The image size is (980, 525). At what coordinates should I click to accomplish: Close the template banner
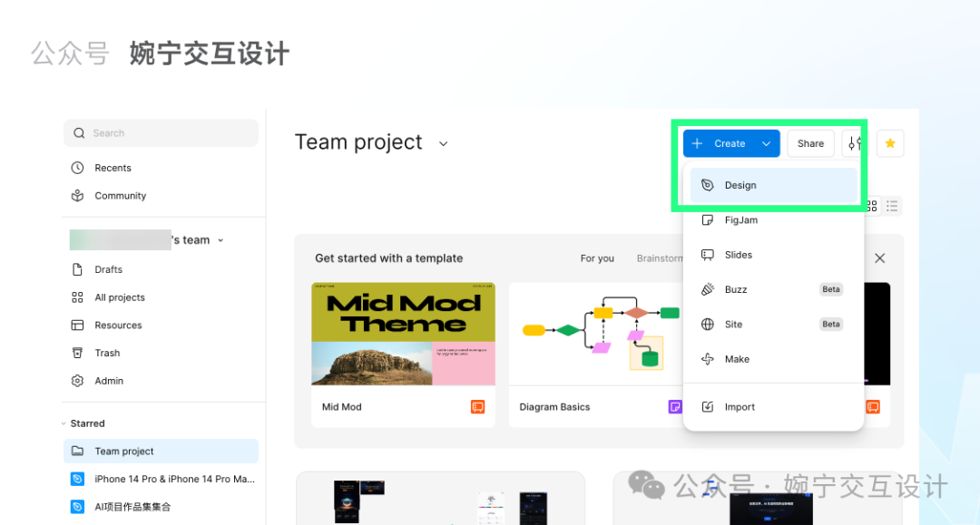tap(880, 258)
